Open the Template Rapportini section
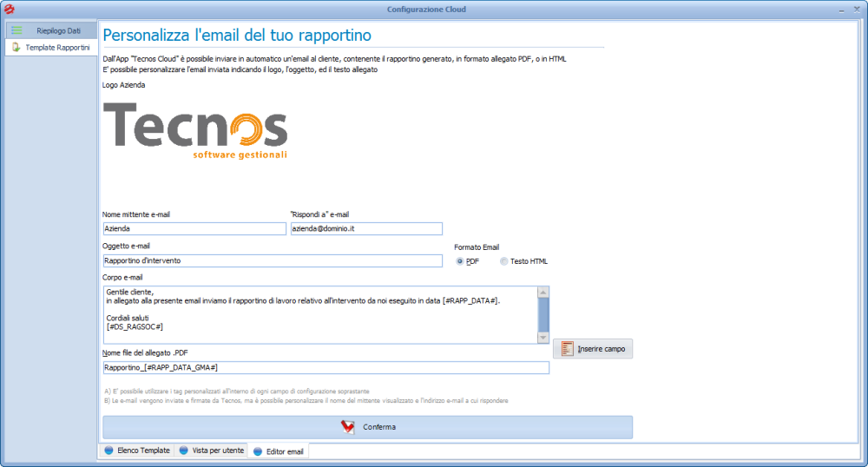Viewport: 868px width, 467px height. point(51,47)
